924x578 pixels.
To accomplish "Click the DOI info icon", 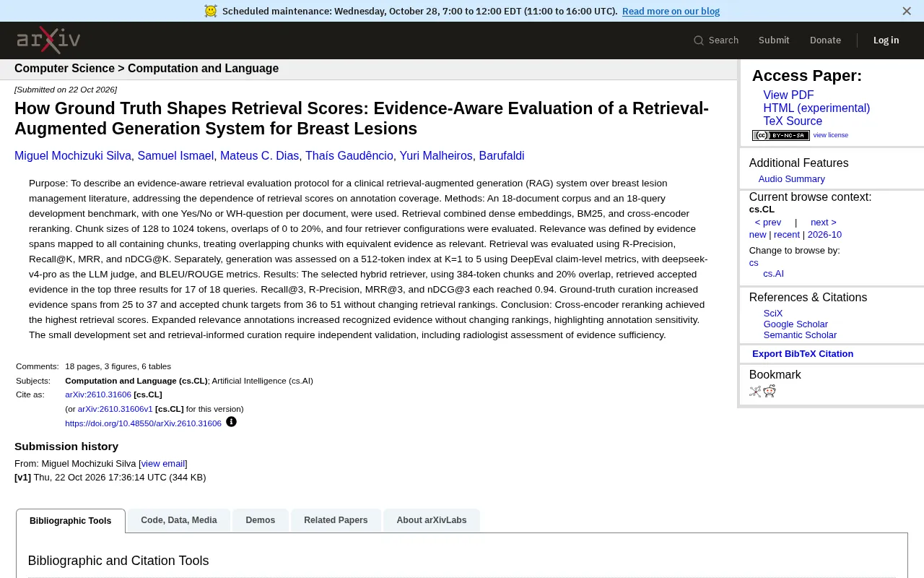I will pyautogui.click(x=231, y=422).
